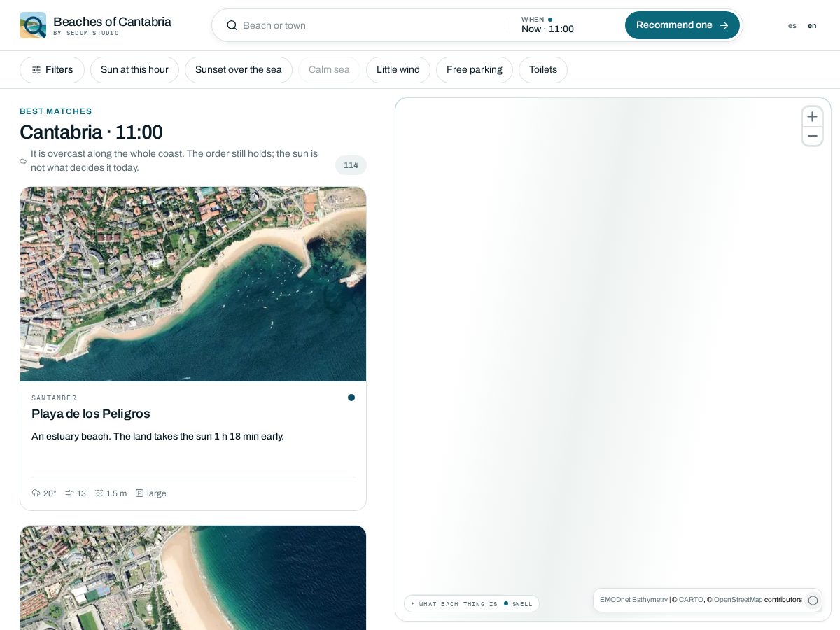Click the sliders icon beside Filters

pos(36,70)
